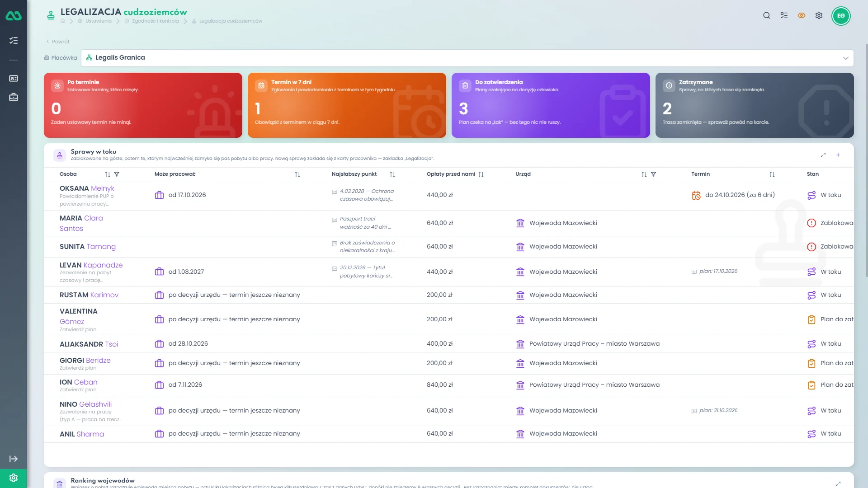Image resolution: width=868 pixels, height=488 pixels.
Task: Sort by Urząd column
Action: tap(644, 174)
